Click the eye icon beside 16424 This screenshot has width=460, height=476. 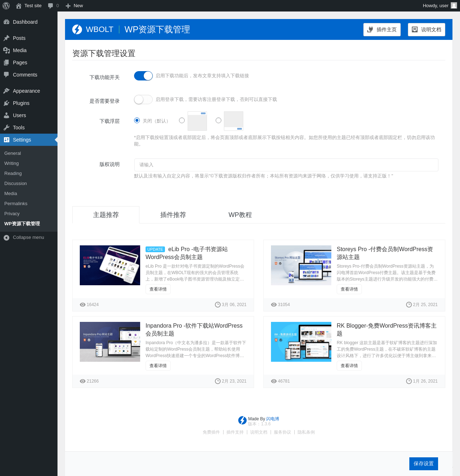(83, 305)
